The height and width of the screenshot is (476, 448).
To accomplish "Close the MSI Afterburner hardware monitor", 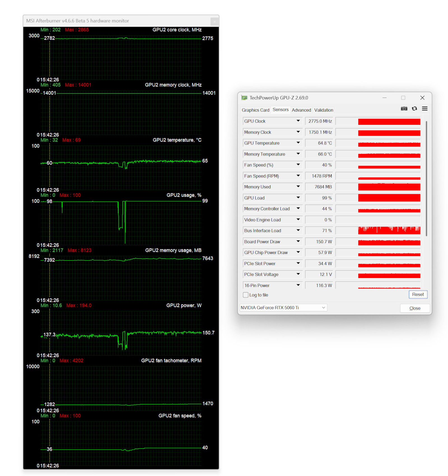I will click(214, 21).
